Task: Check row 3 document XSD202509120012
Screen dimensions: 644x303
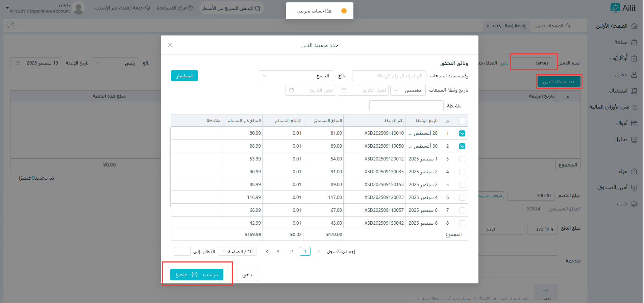Action: [x=462, y=159]
